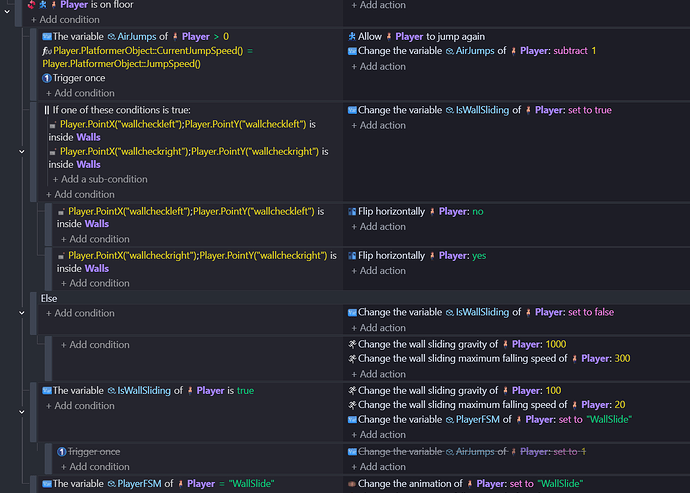Collapse the Else event block

22,313
